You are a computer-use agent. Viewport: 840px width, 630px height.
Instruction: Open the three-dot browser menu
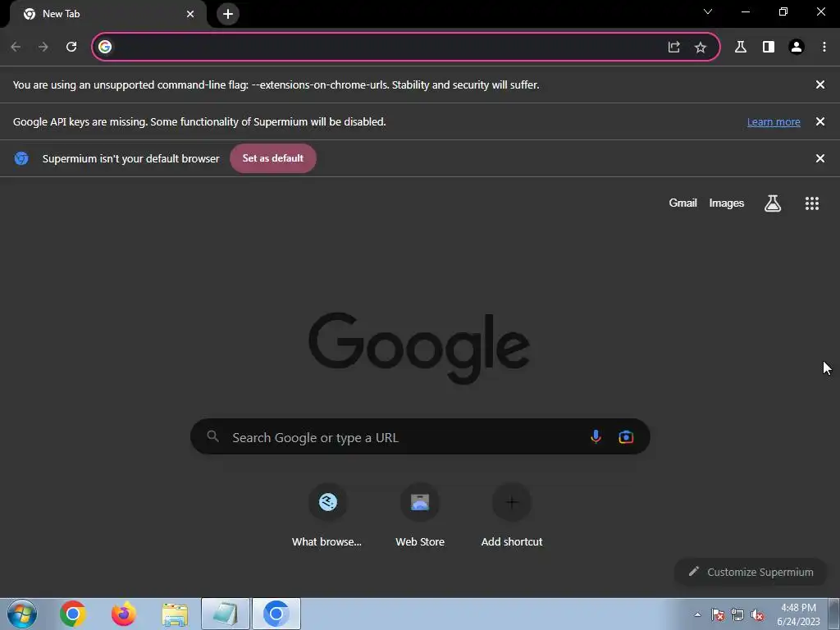(x=824, y=47)
